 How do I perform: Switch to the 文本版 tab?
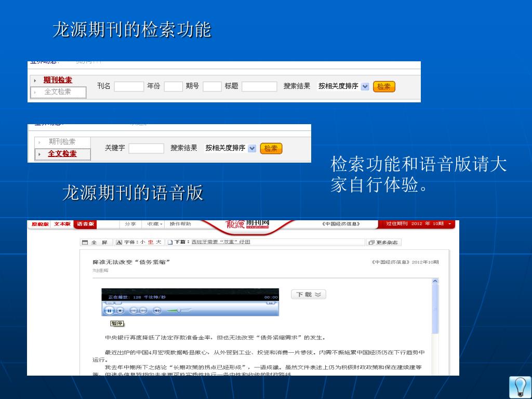pos(62,224)
